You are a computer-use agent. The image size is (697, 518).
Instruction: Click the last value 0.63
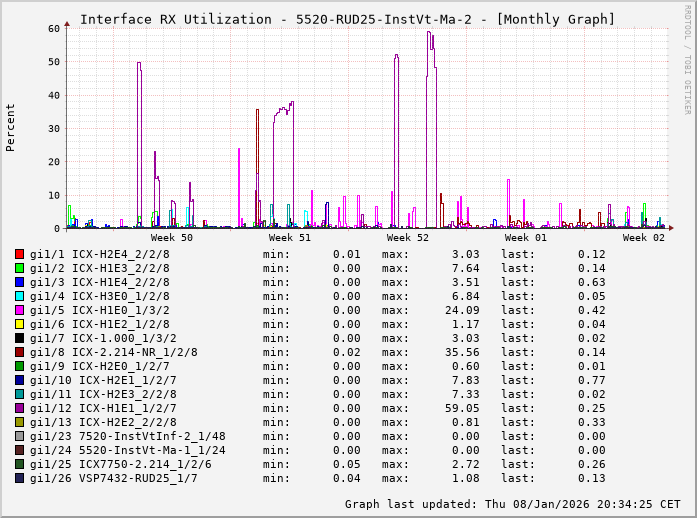pos(592,282)
